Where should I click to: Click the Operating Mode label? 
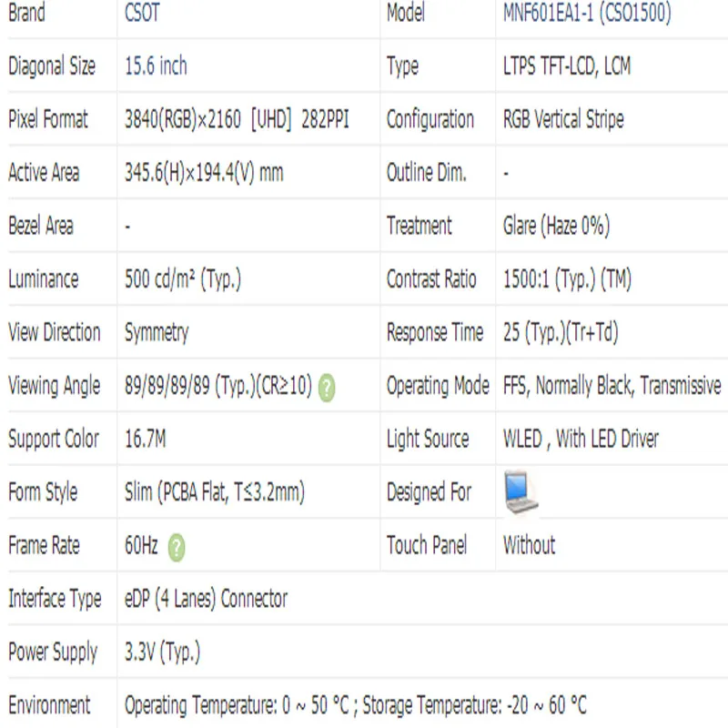click(x=438, y=386)
